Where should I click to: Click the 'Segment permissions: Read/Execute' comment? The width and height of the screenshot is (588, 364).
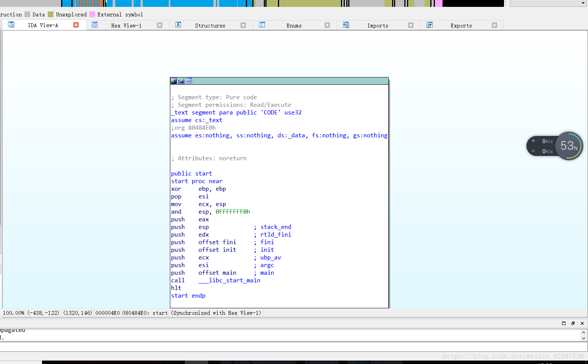tap(234, 105)
